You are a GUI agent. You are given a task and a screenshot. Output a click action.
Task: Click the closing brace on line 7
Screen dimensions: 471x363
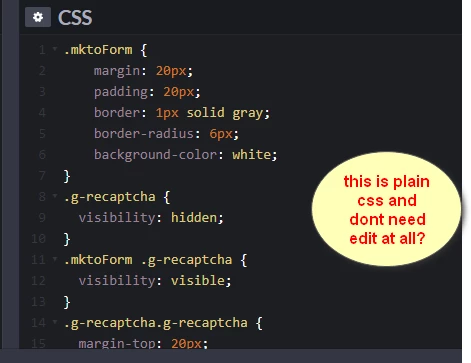pyautogui.click(x=67, y=176)
